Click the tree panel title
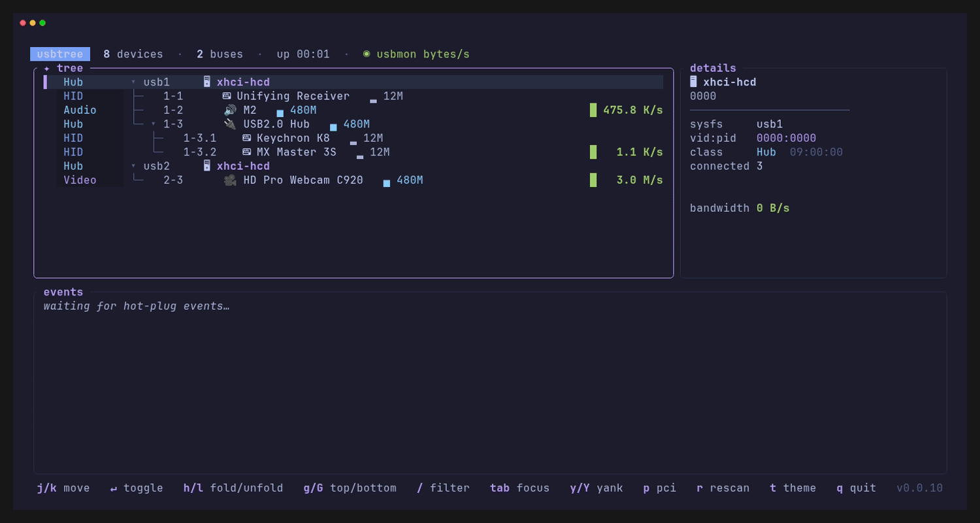The image size is (980, 523). pos(70,68)
